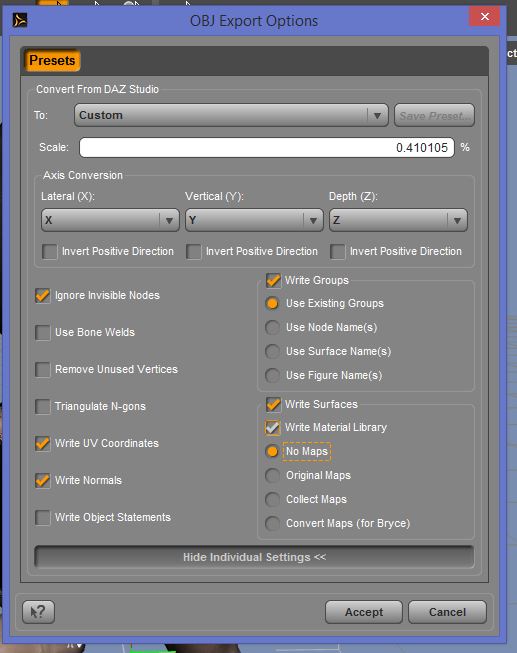Enable Remove Unused Vertices checkbox
This screenshot has width=517, height=653.
pyautogui.click(x=42, y=369)
